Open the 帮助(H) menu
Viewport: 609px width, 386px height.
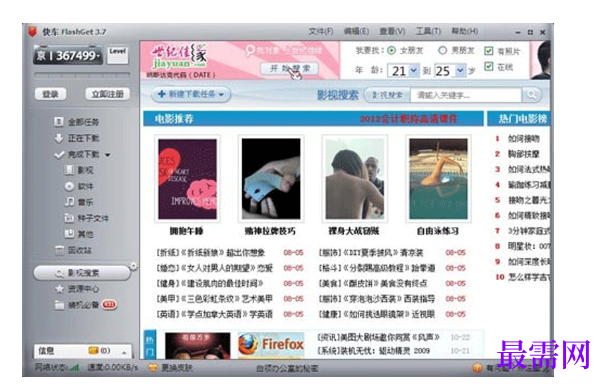pos(465,31)
